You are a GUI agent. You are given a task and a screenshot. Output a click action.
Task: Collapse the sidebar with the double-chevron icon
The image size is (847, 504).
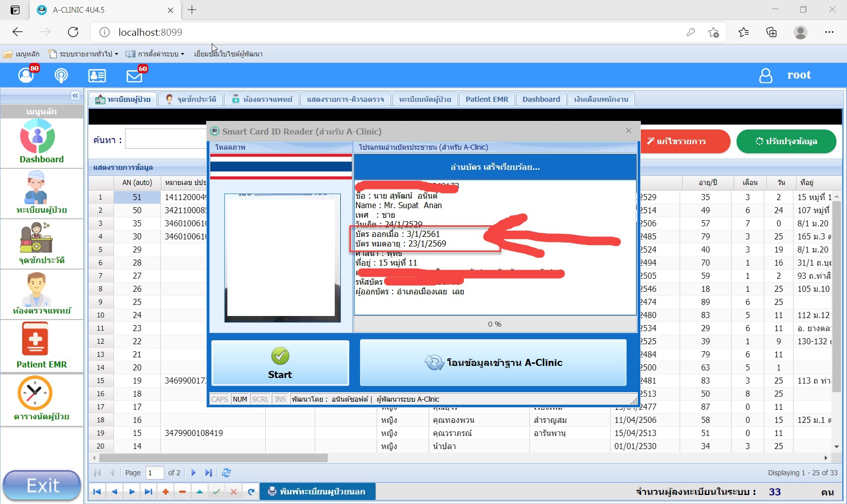[x=75, y=95]
